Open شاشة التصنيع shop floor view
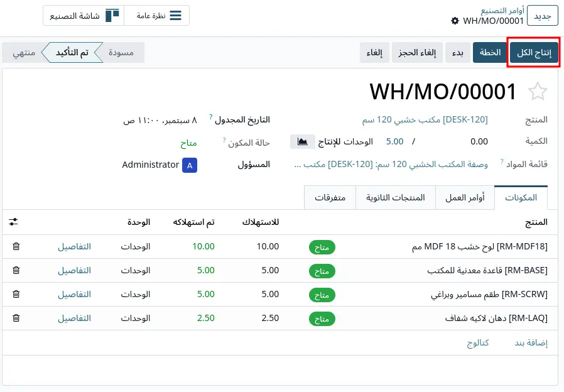564x392 pixels. coord(84,16)
